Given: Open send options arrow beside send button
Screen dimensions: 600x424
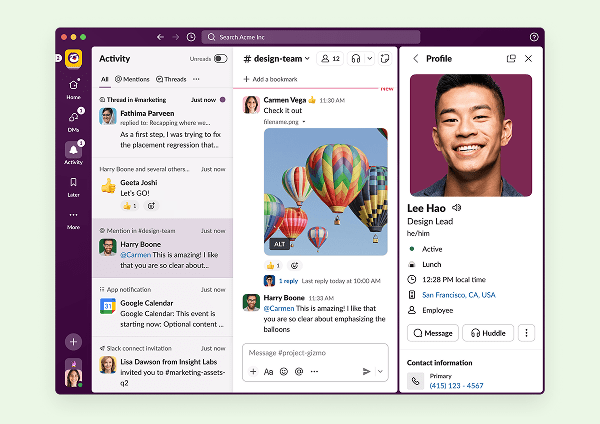Looking at the screenshot, I should click(x=380, y=371).
